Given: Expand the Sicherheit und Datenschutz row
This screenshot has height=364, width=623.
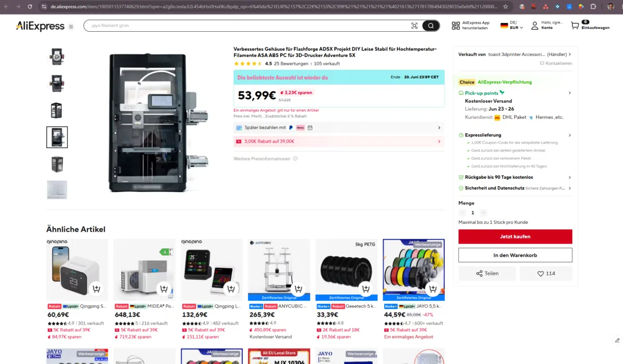Looking at the screenshot, I should pos(515,188).
